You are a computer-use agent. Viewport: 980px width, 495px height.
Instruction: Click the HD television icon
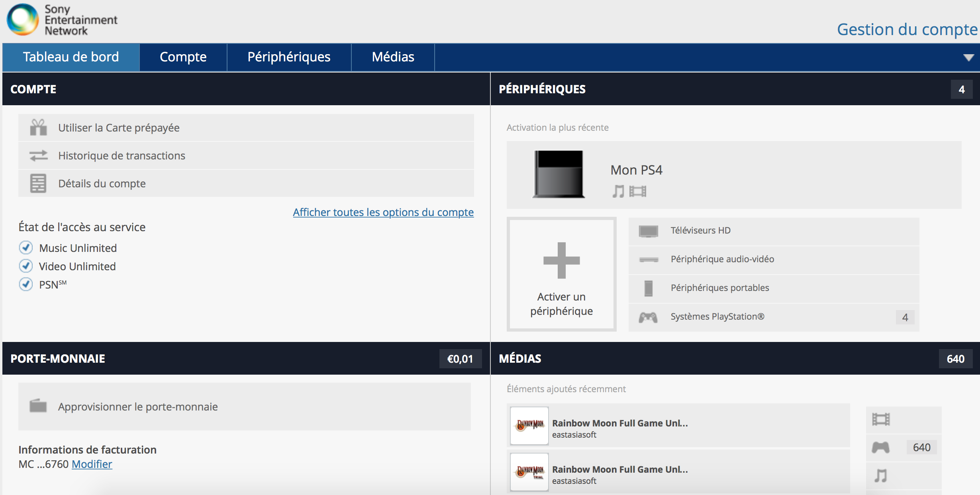(648, 231)
